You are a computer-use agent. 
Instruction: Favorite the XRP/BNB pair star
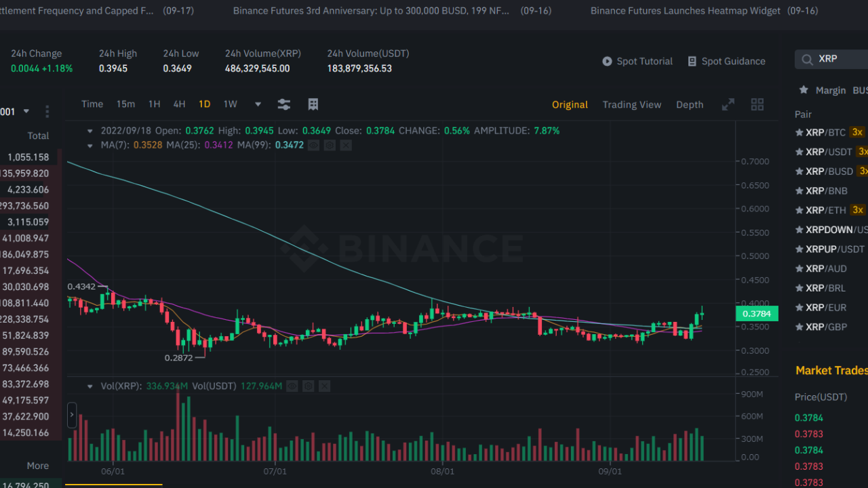(x=800, y=190)
